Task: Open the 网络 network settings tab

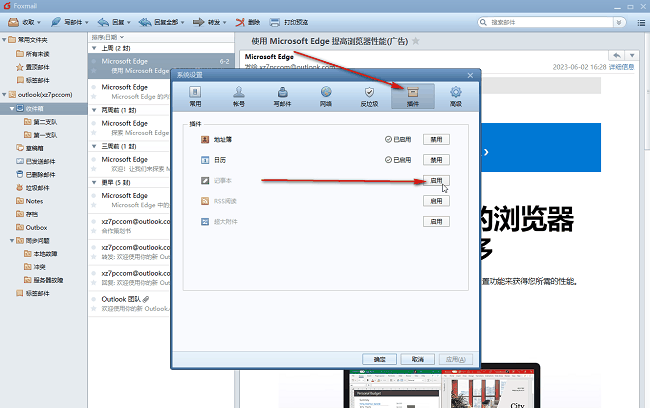Action: 326,96
